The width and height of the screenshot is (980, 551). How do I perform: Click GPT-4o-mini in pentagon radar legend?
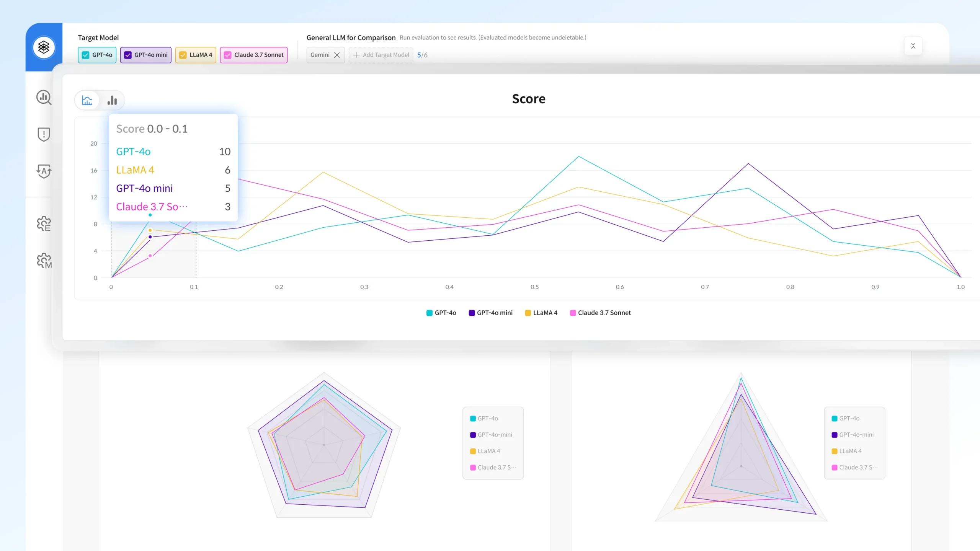[x=491, y=435]
